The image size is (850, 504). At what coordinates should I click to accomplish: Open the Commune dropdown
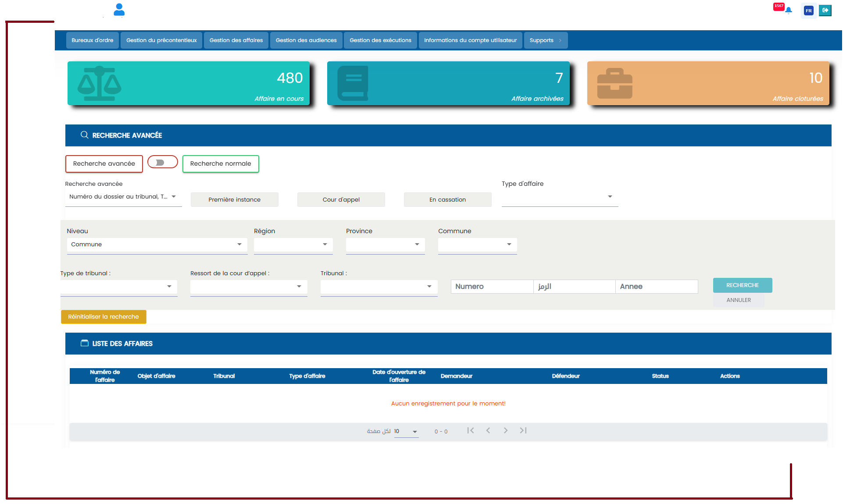(478, 245)
